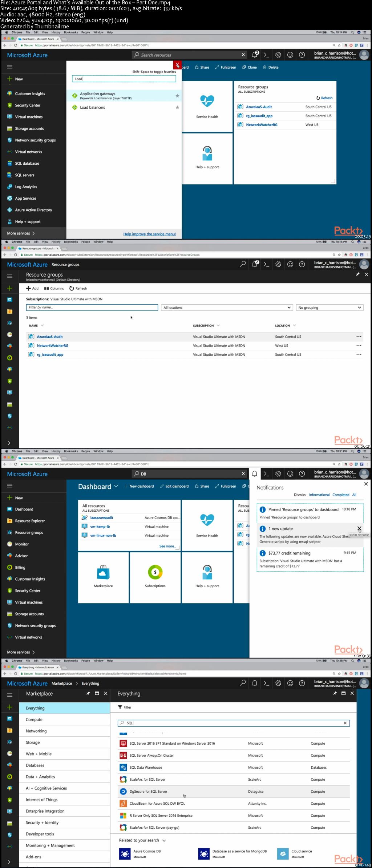The image size is (372, 868).
Task: Open the iaasazureaudit Cosmos DB resource
Action: tap(102, 517)
